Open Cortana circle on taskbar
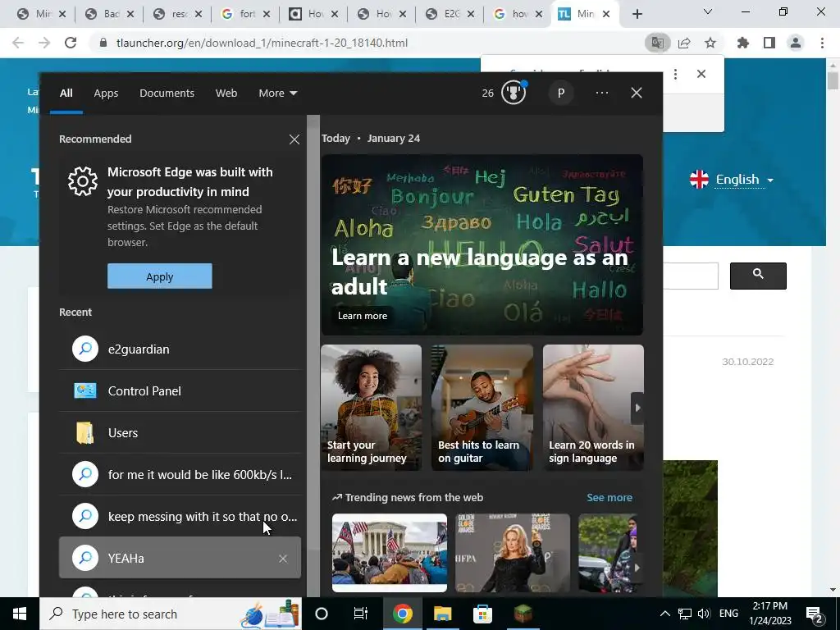 (x=322, y=614)
